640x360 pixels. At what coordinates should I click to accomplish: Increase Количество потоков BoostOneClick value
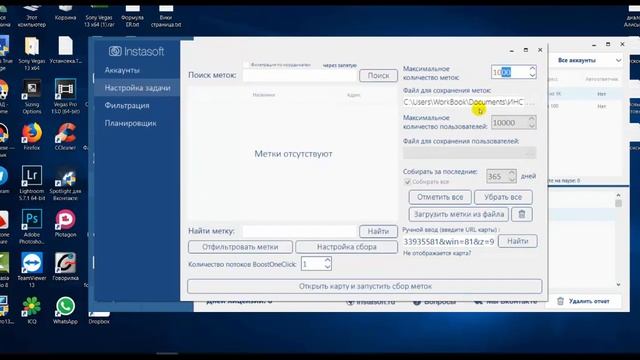327,260
